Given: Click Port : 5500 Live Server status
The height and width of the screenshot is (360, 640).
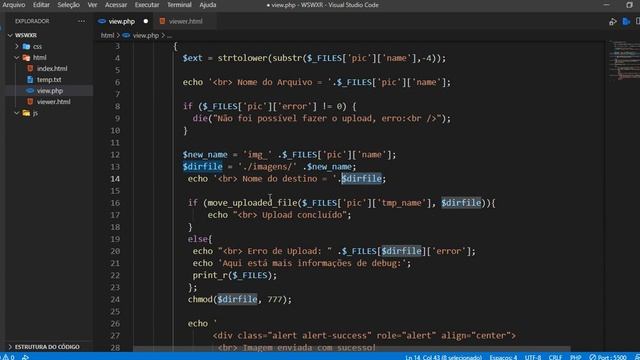Looking at the screenshot, I should (608, 357).
